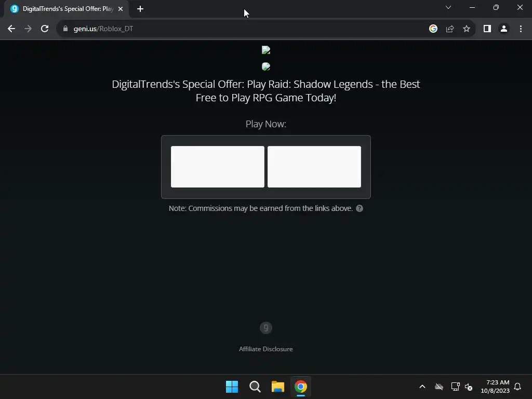Click the first broken image at the top of the page
Image resolution: width=532 pixels, height=399 pixels.
266,50
